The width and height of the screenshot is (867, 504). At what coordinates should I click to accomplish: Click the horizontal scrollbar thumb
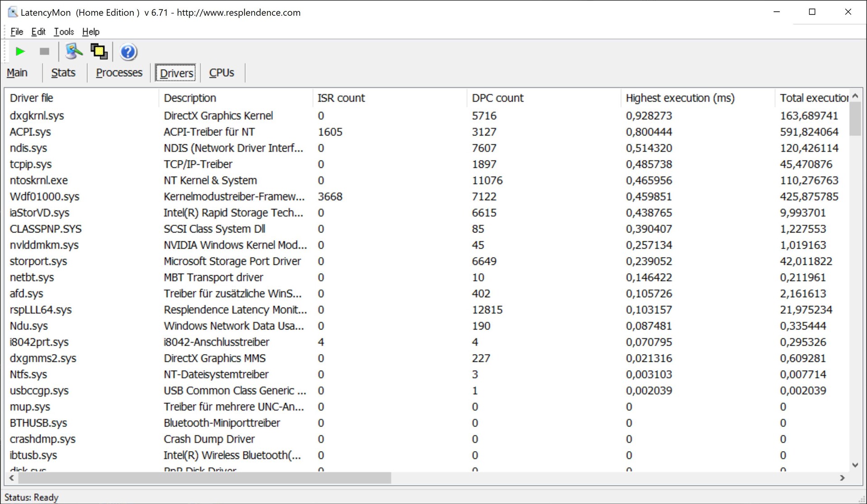pyautogui.click(x=204, y=478)
